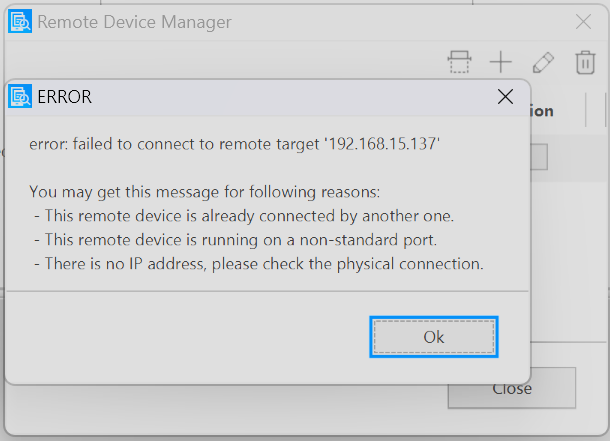Delete the remote device with the trash icon

pos(585,62)
